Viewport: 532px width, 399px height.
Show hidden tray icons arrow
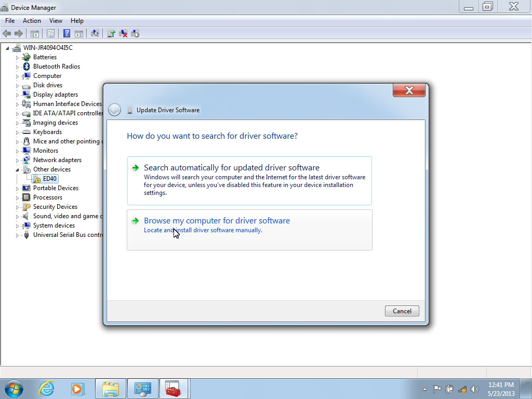(x=425, y=389)
